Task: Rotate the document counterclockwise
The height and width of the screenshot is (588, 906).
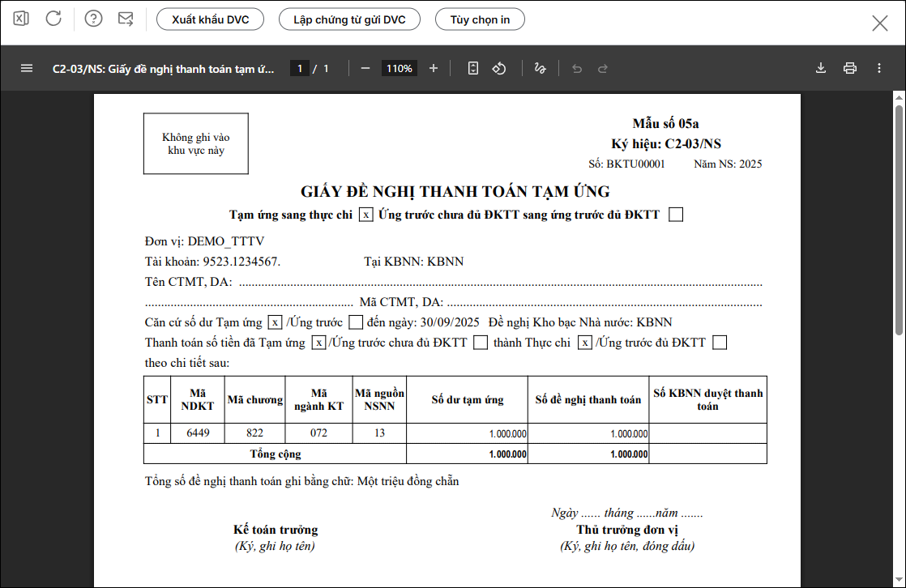Action: 499,68
